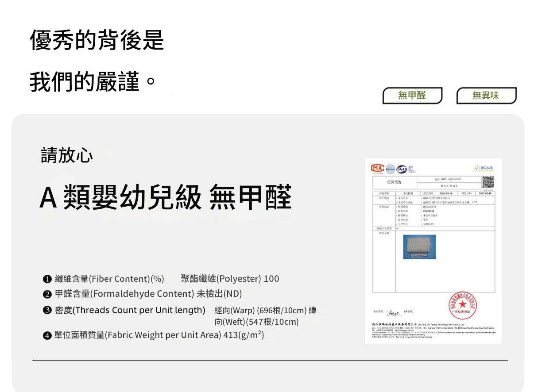Click the 優秀的背後是 headline text
Viewport: 534px width, 392px height.
[x=97, y=40]
